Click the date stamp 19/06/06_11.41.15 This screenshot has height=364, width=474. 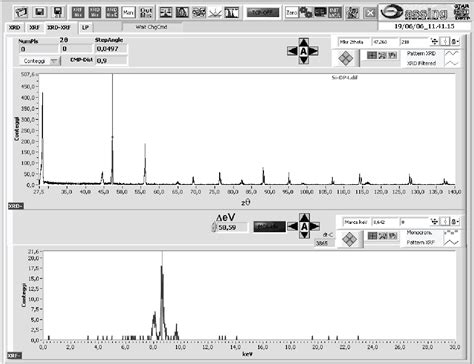pos(424,26)
